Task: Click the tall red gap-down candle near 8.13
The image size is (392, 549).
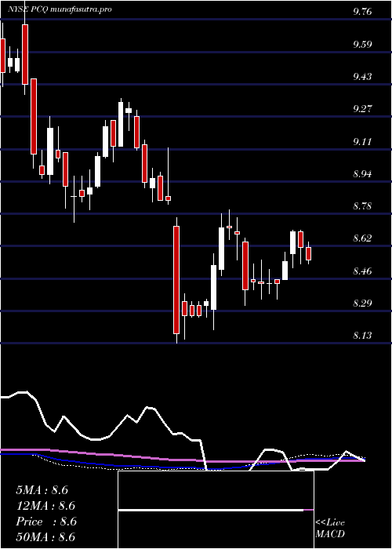Action: point(176,280)
